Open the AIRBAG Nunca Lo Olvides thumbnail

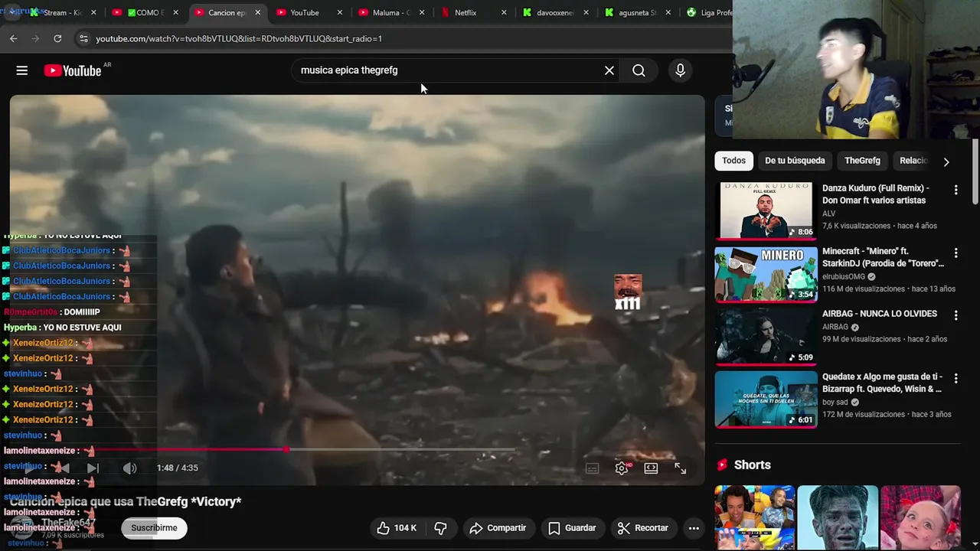point(766,337)
